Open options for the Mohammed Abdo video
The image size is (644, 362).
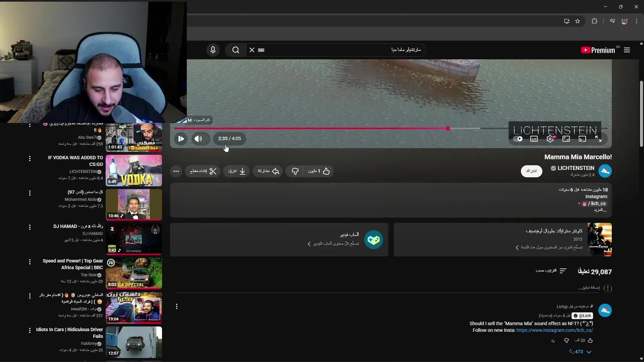[x=30, y=193]
